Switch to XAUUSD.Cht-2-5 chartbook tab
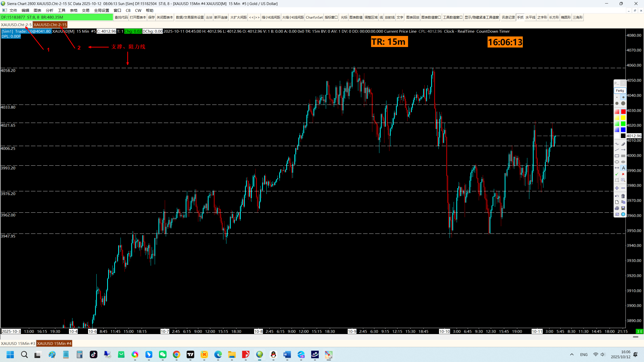This screenshot has width=644, height=362. (x=16, y=25)
